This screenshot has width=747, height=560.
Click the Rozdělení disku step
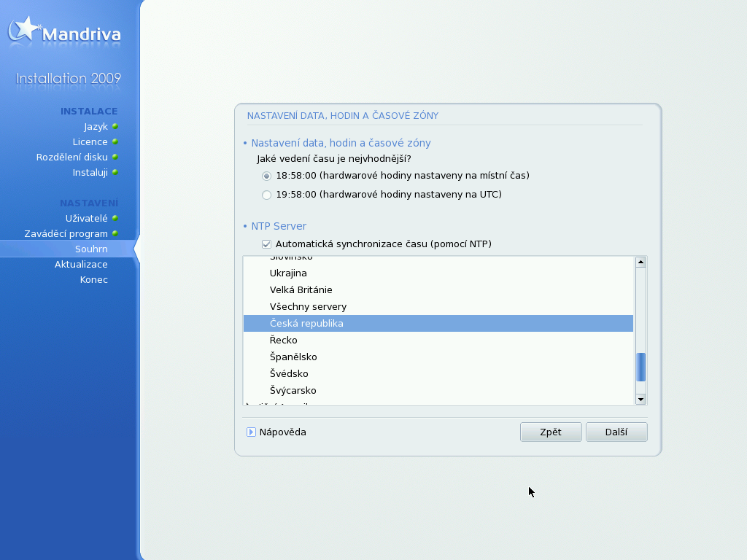coord(72,157)
